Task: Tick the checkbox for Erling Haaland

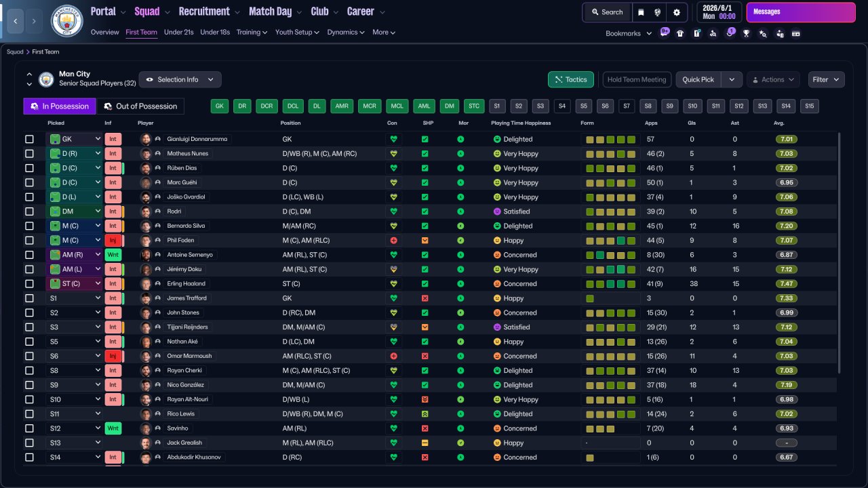Action: point(29,284)
